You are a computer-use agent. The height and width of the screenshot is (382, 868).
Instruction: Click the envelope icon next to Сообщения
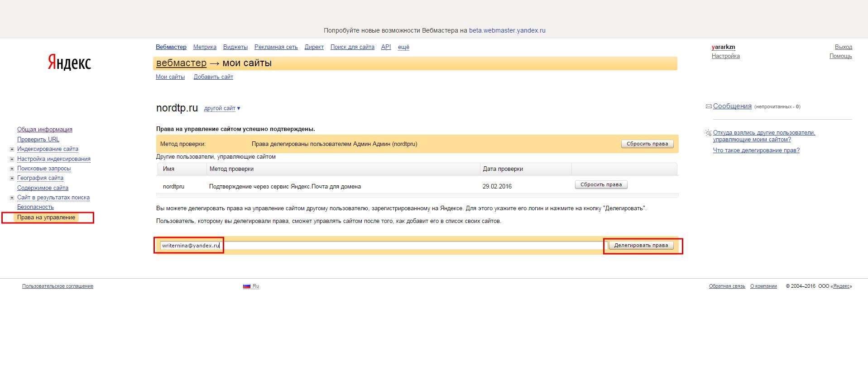click(x=709, y=106)
